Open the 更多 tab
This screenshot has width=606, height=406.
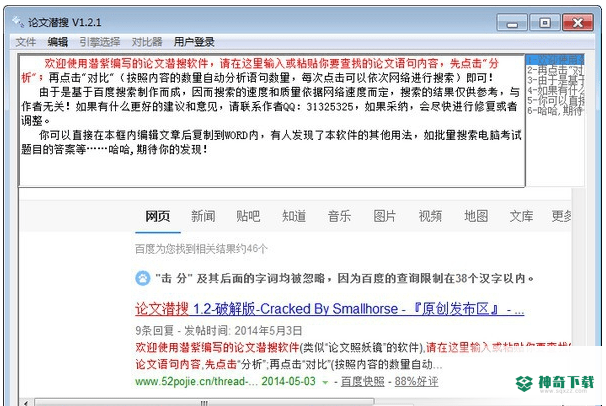click(562, 216)
